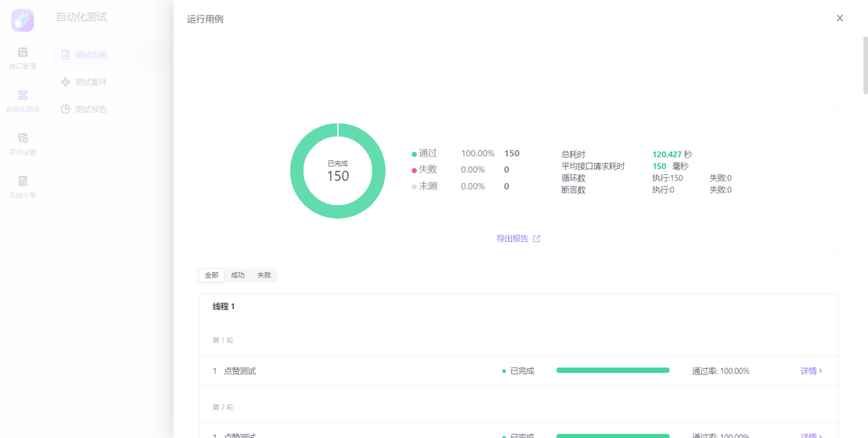Viewport: 868px width, 438px height.
Task: Click the 未测 legend label
Action: click(x=428, y=186)
